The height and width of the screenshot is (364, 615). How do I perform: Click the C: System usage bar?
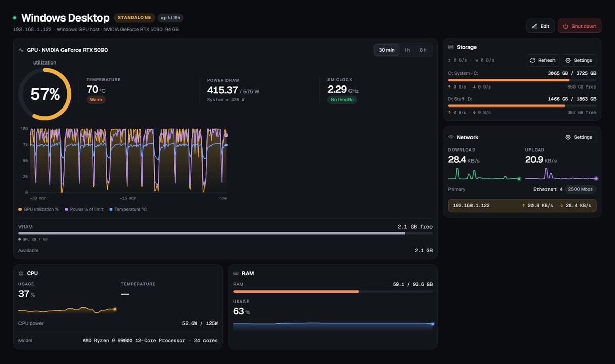(x=522, y=80)
